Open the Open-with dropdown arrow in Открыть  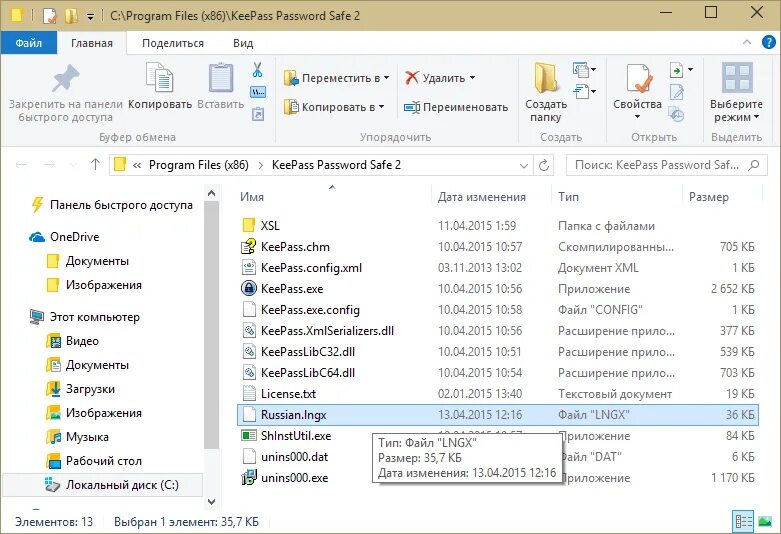[690, 69]
